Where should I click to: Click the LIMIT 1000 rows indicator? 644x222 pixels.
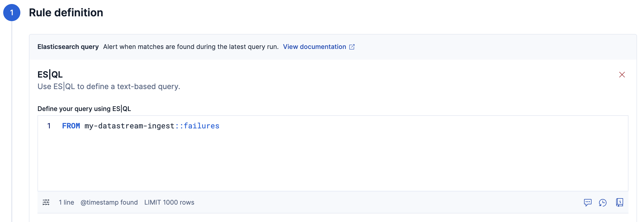point(169,202)
